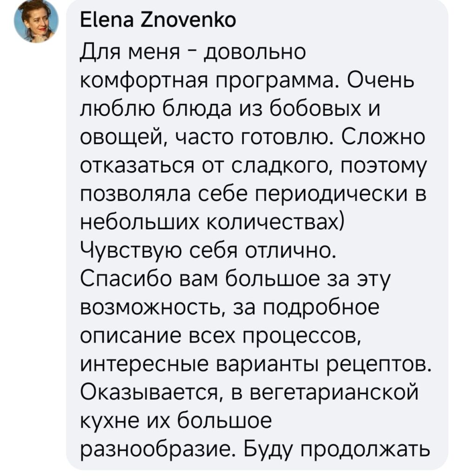Click the line «отказаться от сладкого, поэтому»

click(x=253, y=166)
